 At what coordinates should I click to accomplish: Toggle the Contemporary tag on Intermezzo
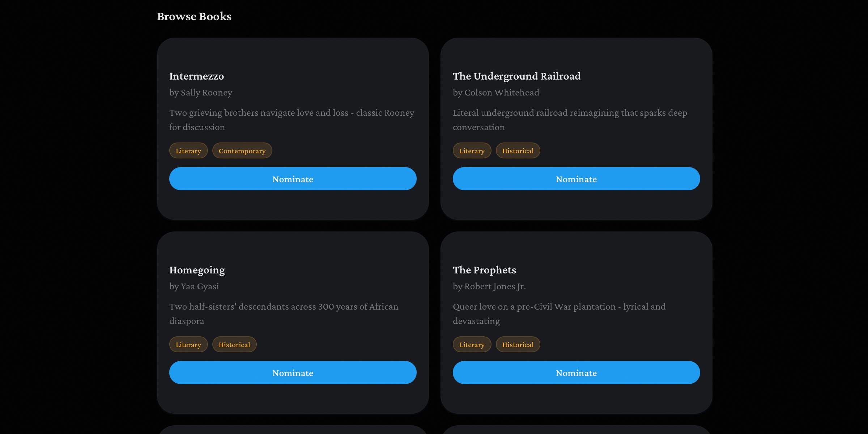242,150
